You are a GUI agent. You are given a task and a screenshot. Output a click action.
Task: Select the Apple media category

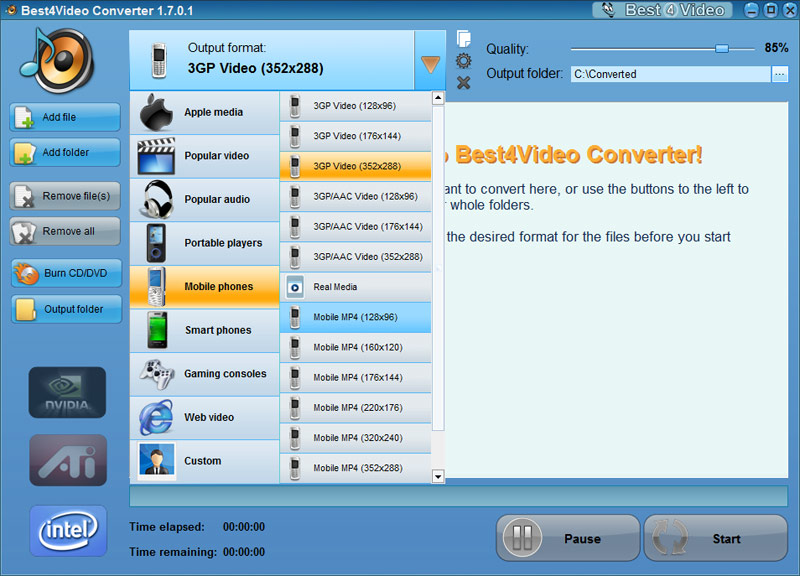(205, 113)
